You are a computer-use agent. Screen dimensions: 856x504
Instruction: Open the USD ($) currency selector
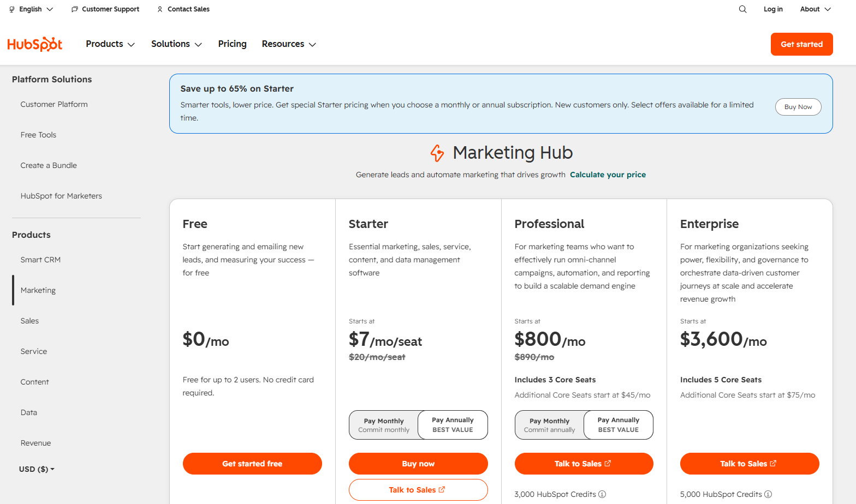(x=37, y=469)
